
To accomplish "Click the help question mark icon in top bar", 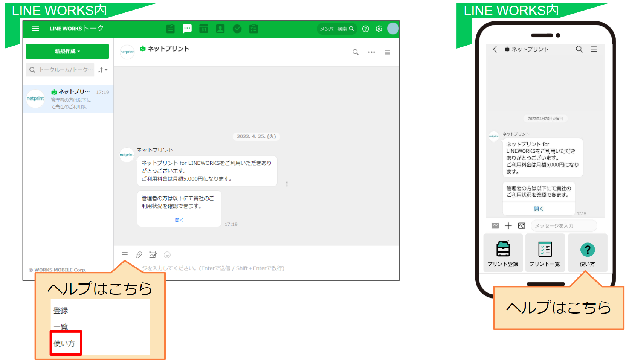I will tap(366, 29).
